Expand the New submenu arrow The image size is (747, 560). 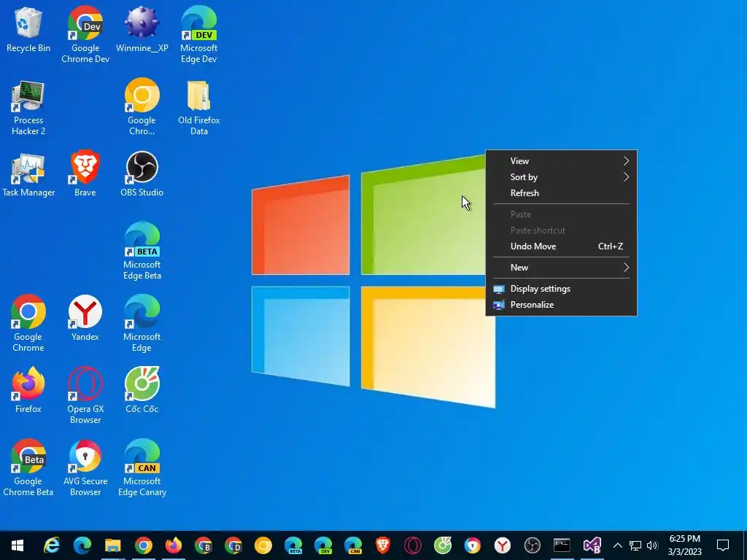pos(627,268)
